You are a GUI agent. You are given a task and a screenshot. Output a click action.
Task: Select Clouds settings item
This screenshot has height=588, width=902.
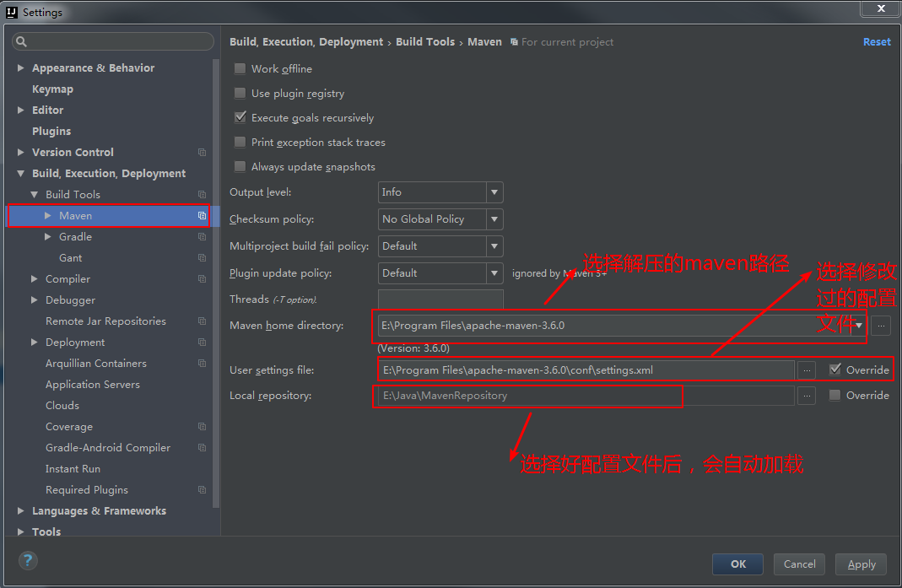(62, 406)
